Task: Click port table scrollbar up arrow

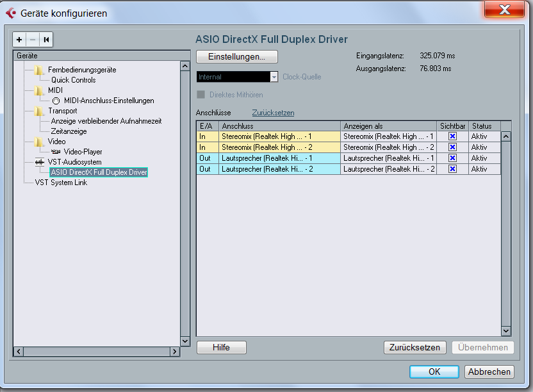Action: (506, 136)
